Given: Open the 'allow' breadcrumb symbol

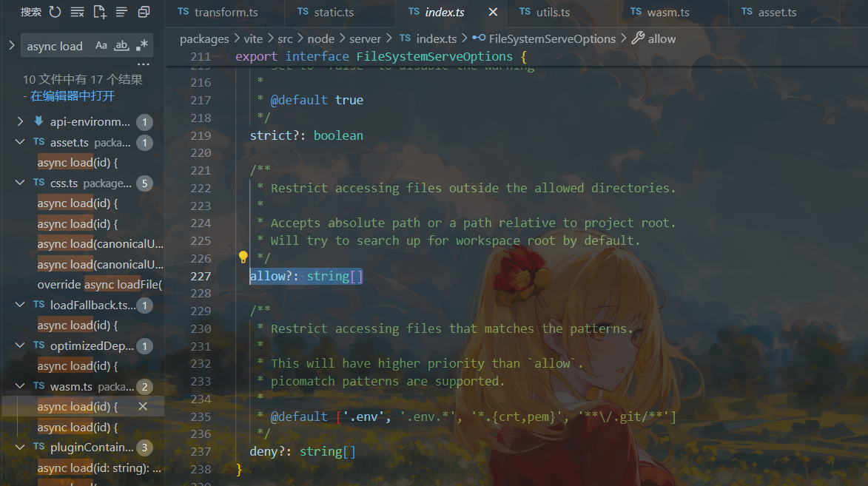Looking at the screenshot, I should pyautogui.click(x=653, y=38).
